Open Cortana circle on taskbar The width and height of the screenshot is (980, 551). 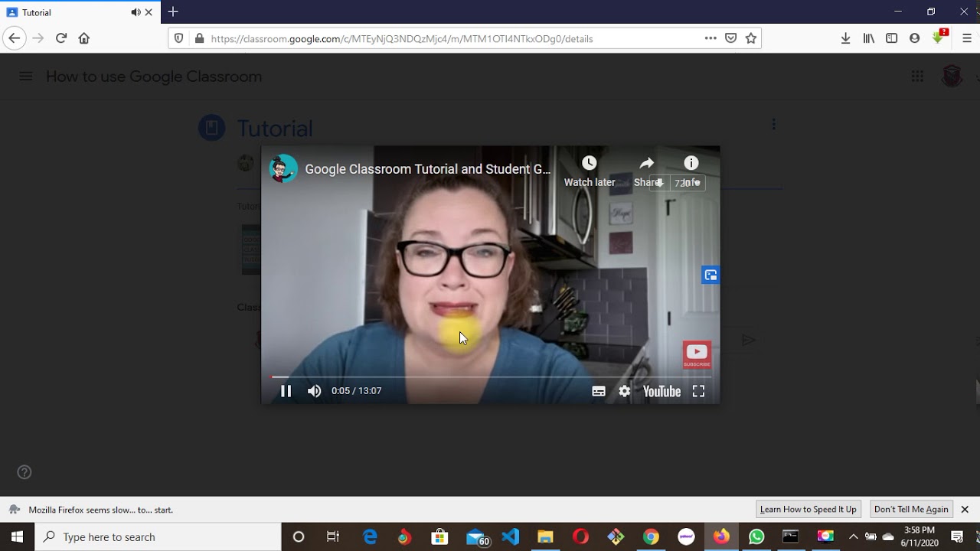tap(299, 536)
